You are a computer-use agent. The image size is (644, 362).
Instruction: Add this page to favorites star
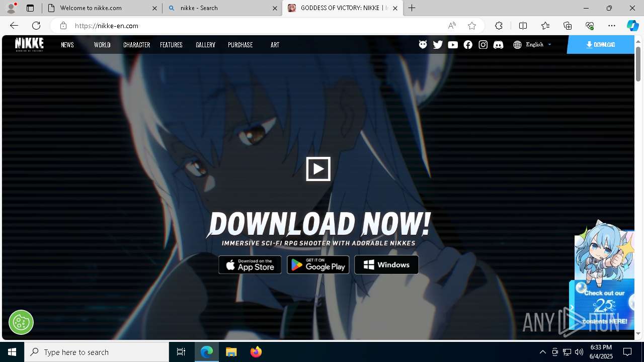[471, 26]
